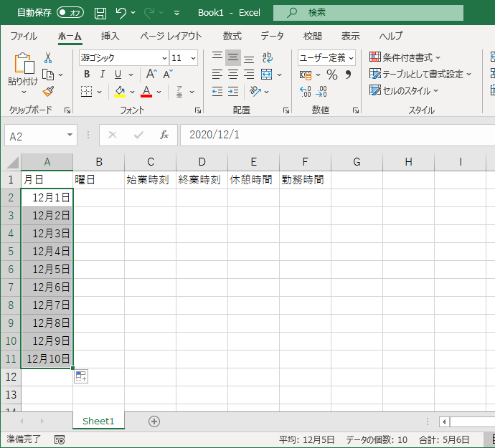Switch to the 挿入 tab
The width and height of the screenshot is (495, 448).
click(110, 36)
